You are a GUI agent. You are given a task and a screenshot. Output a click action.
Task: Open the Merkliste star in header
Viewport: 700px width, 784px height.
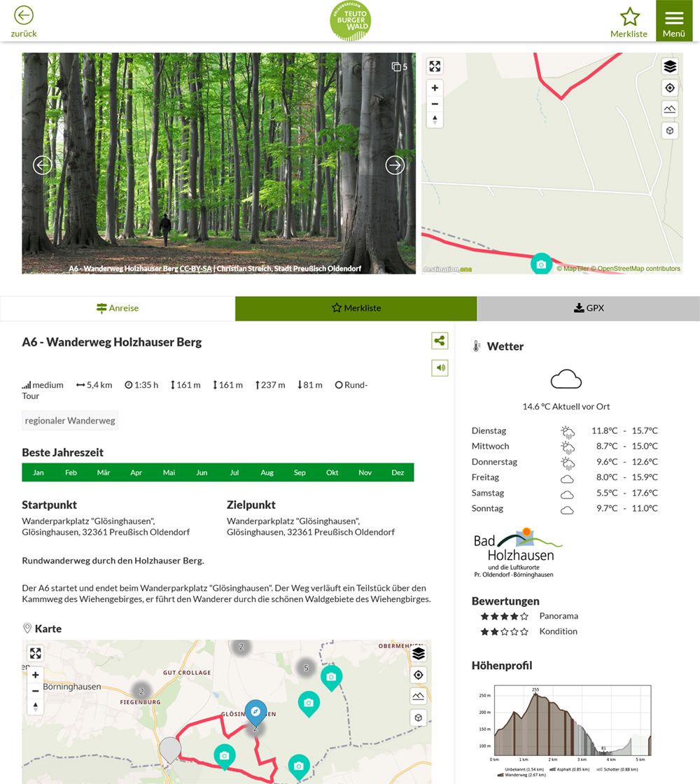pyautogui.click(x=629, y=17)
